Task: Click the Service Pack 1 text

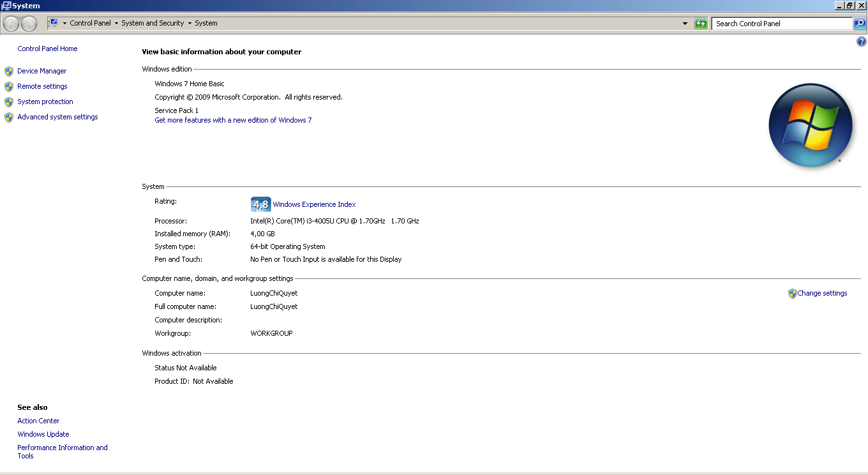Action: (176, 110)
